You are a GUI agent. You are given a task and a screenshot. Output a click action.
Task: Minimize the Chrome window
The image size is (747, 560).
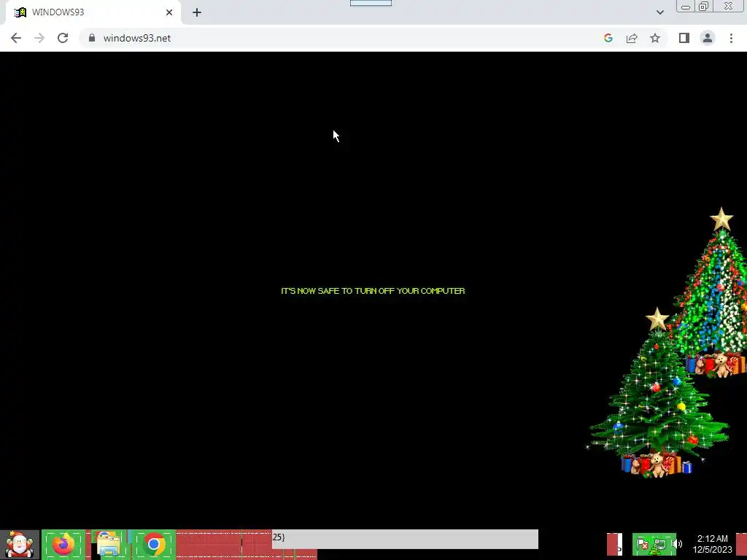click(x=686, y=7)
